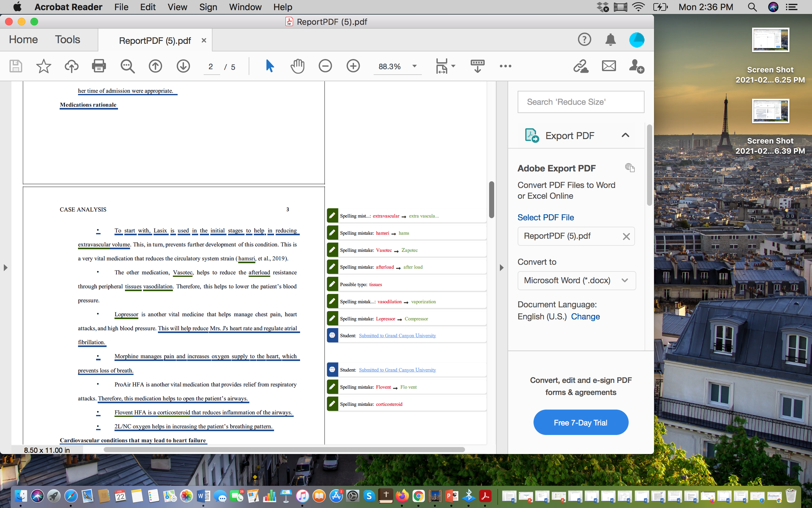Click the globe icon beside Adobe Export PDF
812x508 pixels.
click(x=630, y=167)
